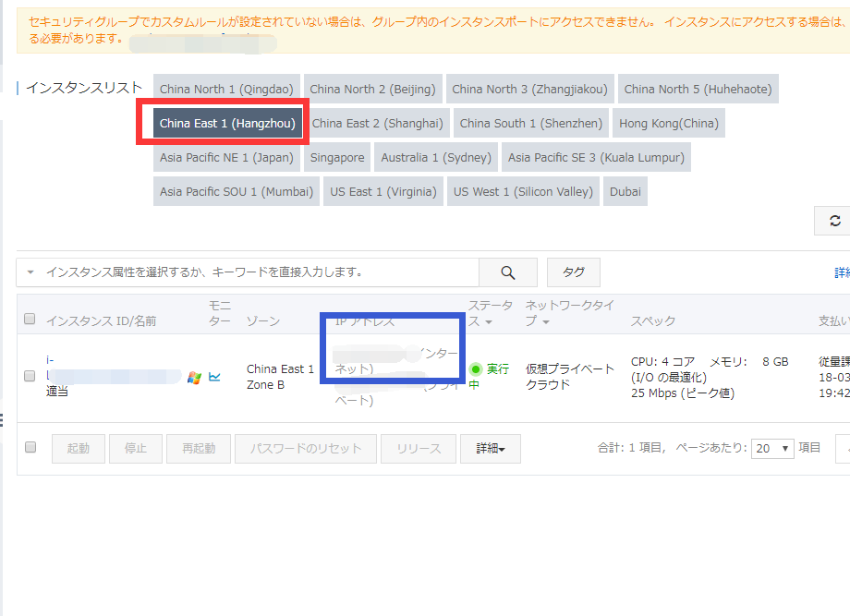Click the インスタンス ID/名前 column header
The width and height of the screenshot is (850, 616).
[x=102, y=321]
